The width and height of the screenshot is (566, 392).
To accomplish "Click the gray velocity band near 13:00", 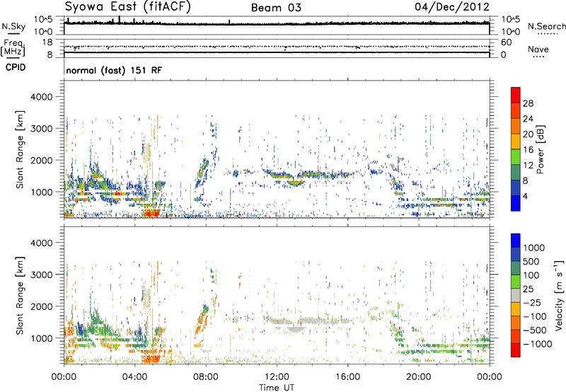I will (297, 329).
